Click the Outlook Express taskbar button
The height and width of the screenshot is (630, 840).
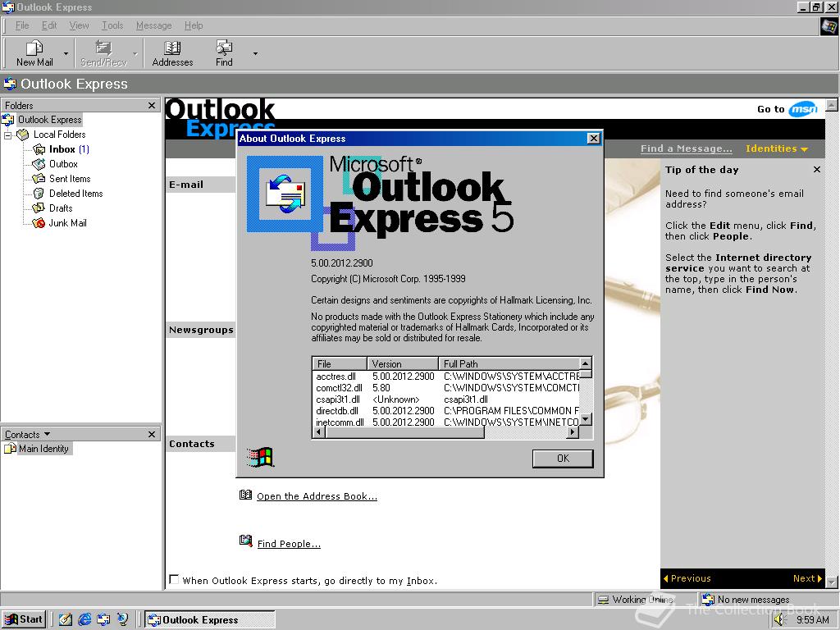[210, 620]
